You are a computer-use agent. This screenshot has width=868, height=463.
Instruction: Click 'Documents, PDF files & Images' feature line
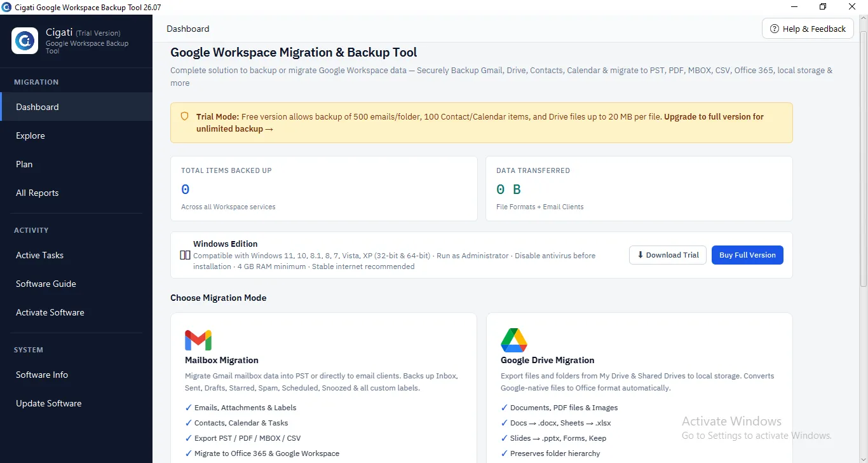tap(559, 408)
